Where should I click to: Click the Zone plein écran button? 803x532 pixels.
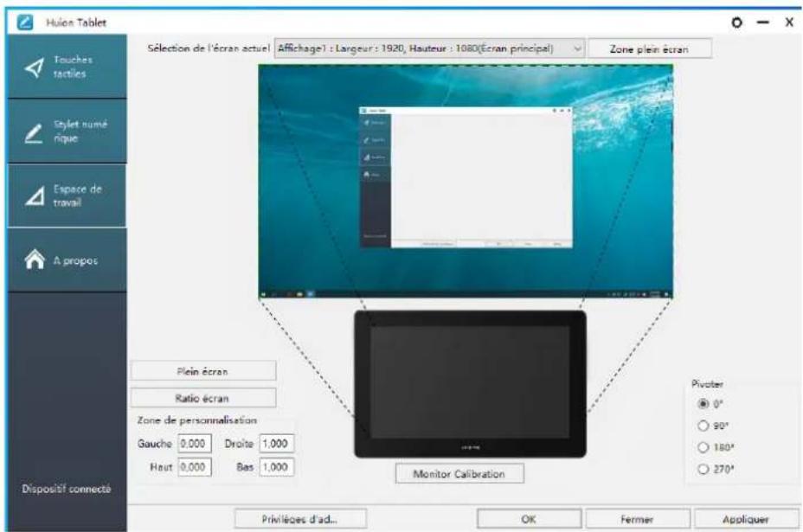coord(649,49)
